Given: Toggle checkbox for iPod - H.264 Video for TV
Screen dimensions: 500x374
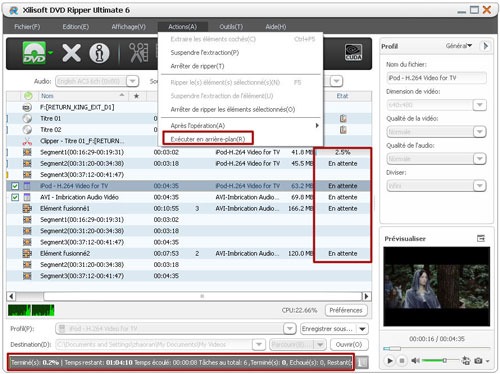Looking at the screenshot, I should click(x=15, y=186).
